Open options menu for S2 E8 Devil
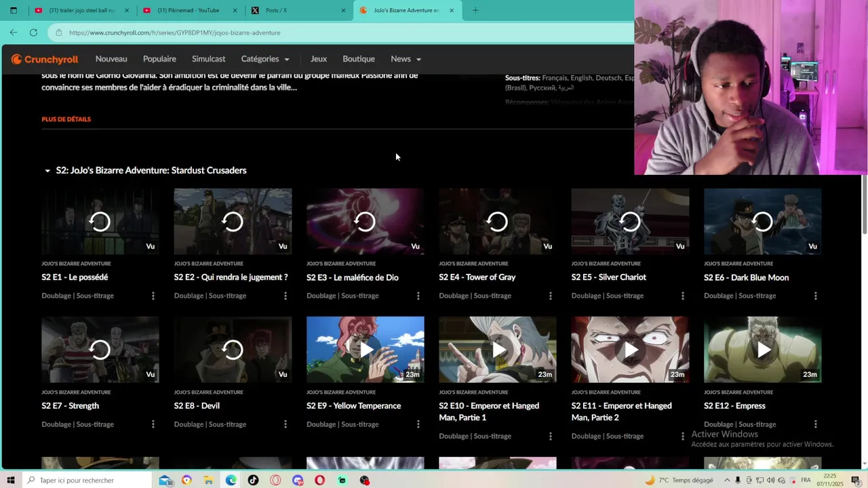 click(285, 424)
